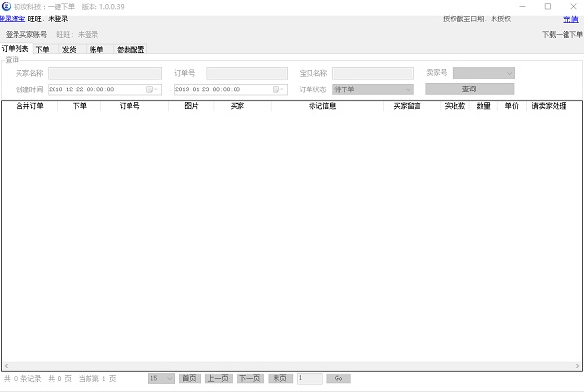Click 买家 column header

(237, 106)
